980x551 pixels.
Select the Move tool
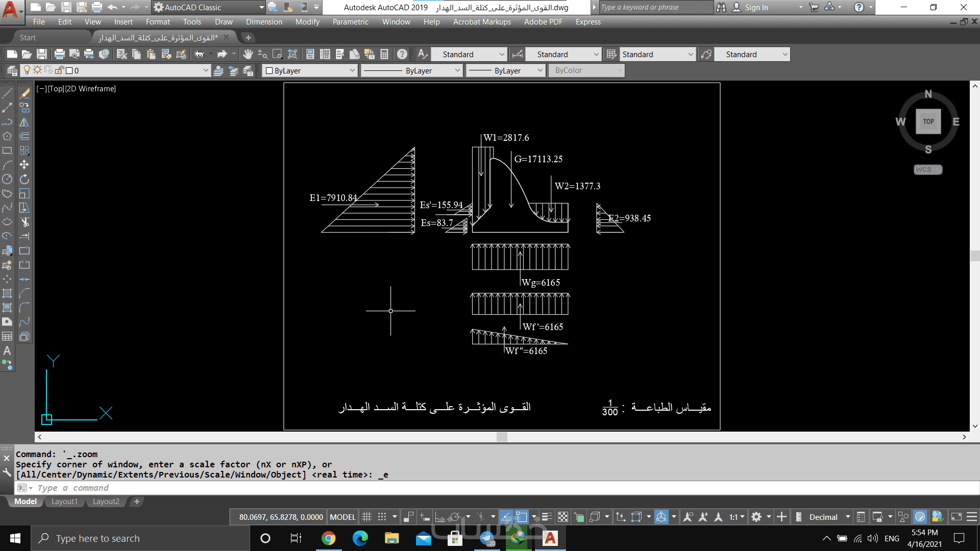[24, 165]
